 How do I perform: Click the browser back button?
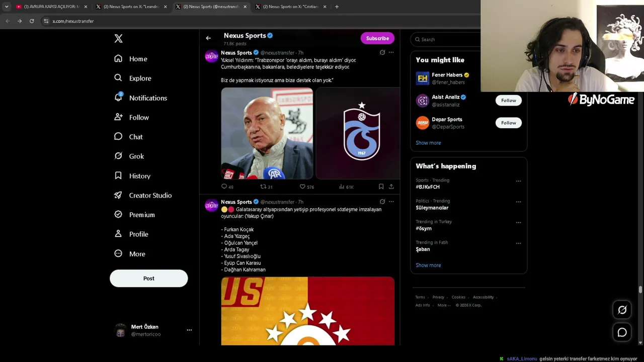tap(8, 21)
